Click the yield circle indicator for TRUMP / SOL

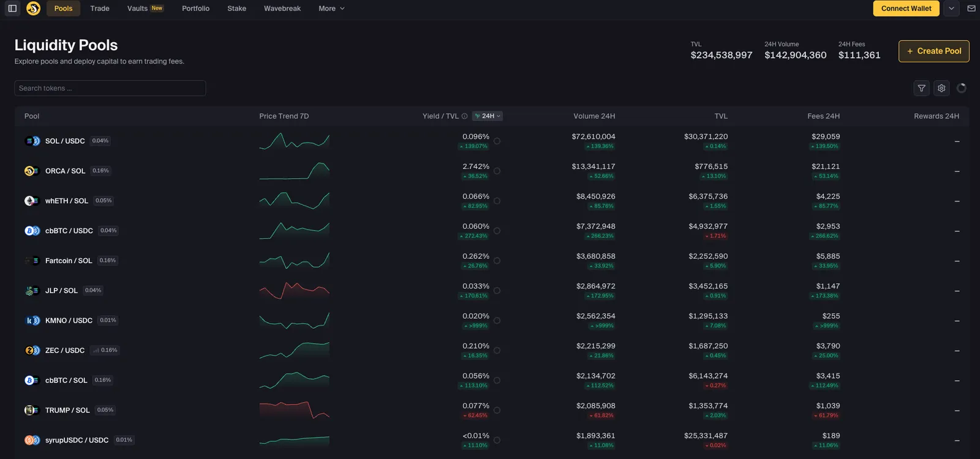[x=497, y=411]
